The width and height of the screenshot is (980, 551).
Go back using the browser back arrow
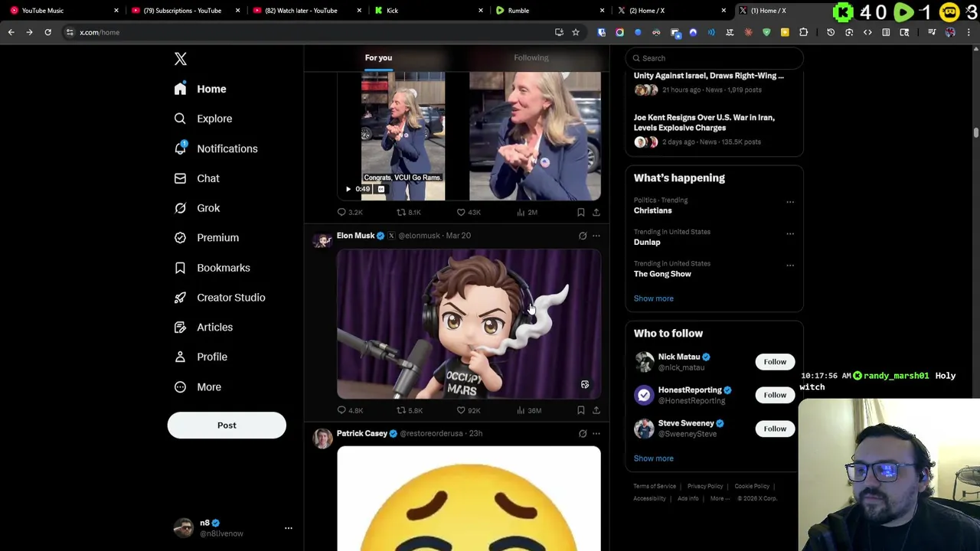(x=11, y=32)
